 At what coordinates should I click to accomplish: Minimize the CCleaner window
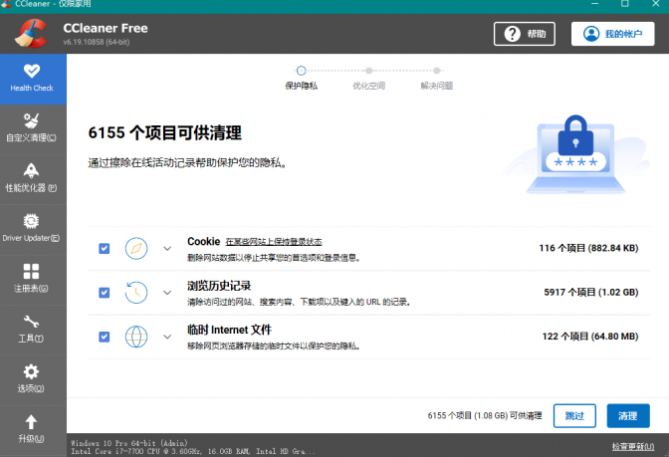595,4
